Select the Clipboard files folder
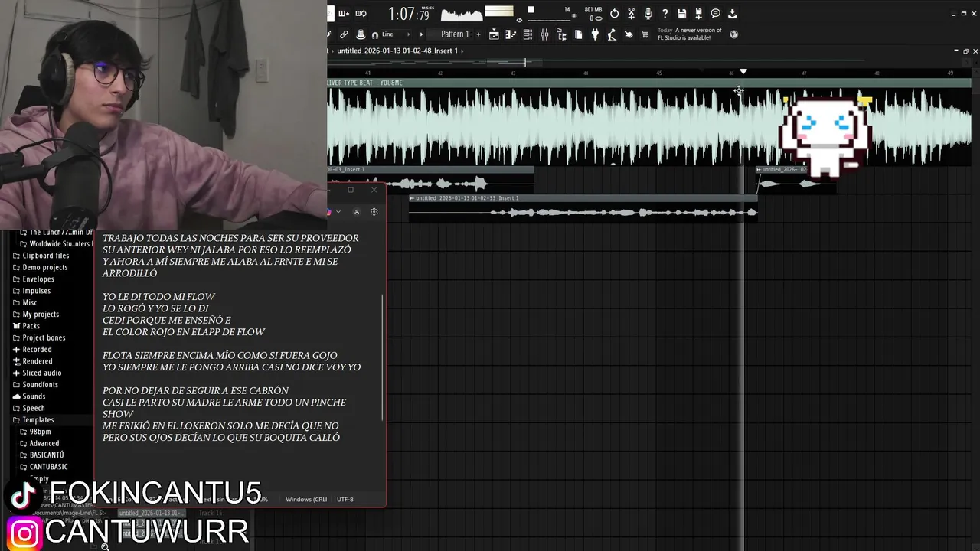This screenshot has height=551, width=980. tap(41, 256)
